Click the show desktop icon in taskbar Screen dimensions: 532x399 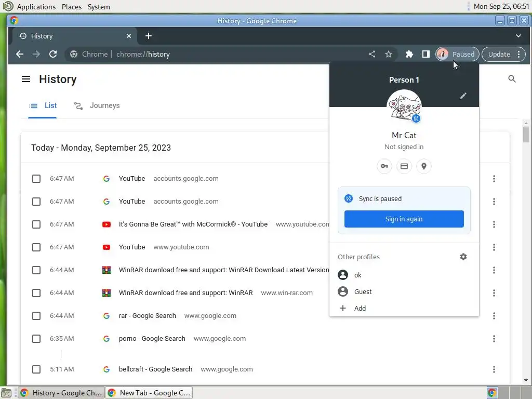[x=6, y=393]
